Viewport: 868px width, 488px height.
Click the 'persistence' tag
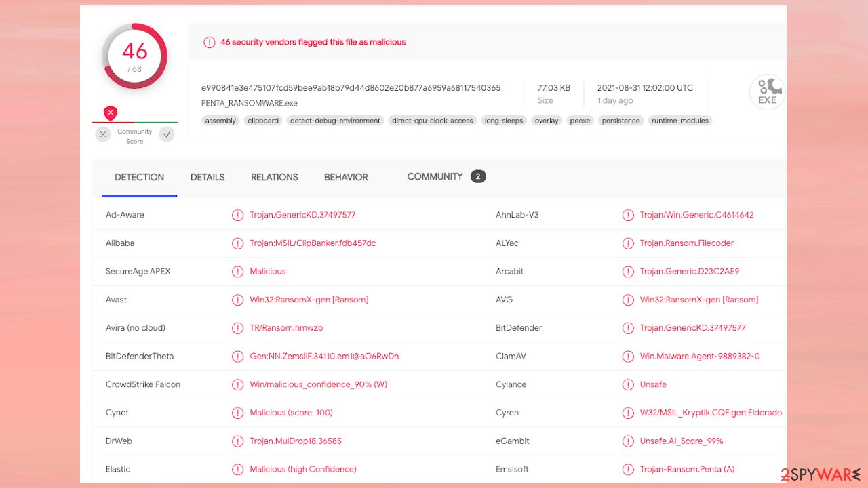(x=621, y=121)
